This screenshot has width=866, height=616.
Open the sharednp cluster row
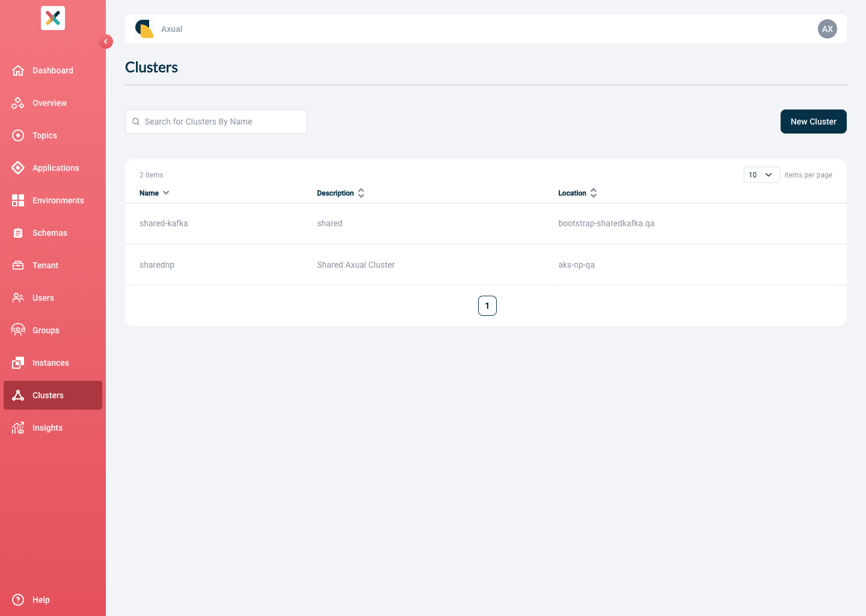coord(486,265)
